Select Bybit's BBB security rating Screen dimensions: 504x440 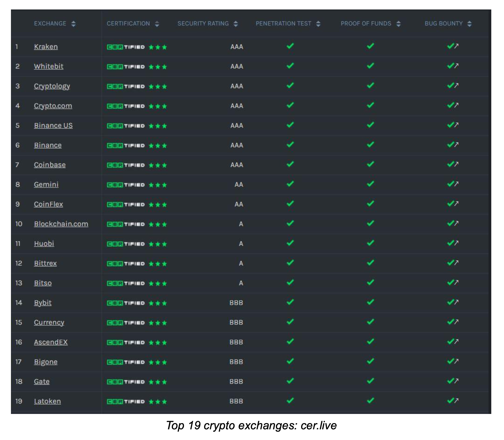236,303
